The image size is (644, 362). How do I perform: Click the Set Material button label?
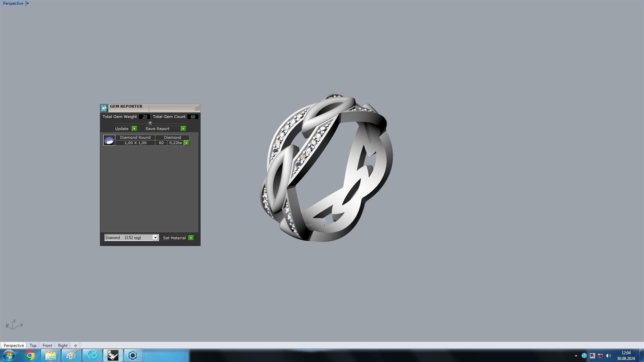point(174,238)
